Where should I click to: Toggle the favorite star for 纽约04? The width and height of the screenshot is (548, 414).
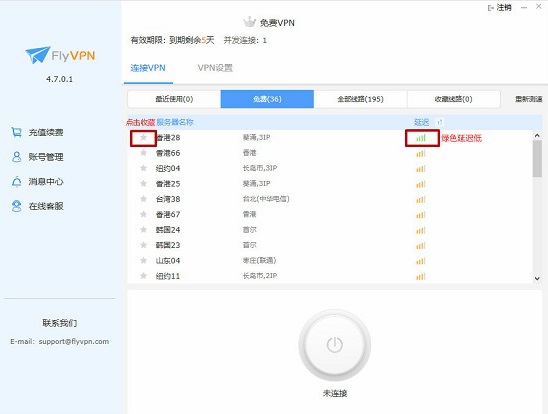[x=143, y=168]
